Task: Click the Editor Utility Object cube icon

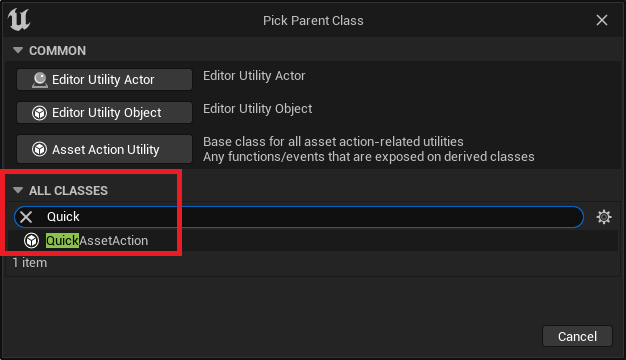Action: (40, 113)
